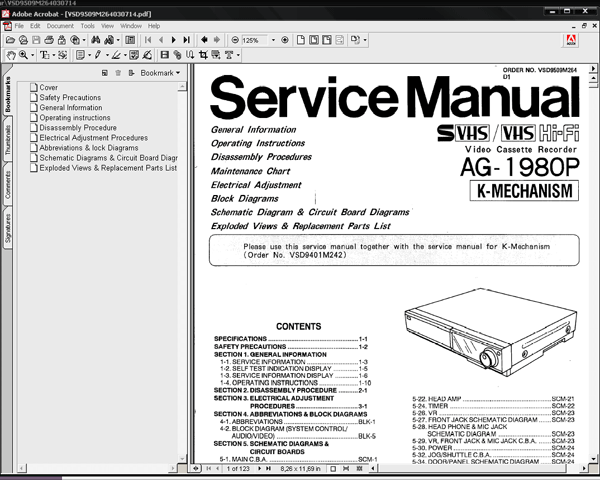Expand the Highlight tool options arrow
This screenshot has width=600, height=480.
coord(125,56)
